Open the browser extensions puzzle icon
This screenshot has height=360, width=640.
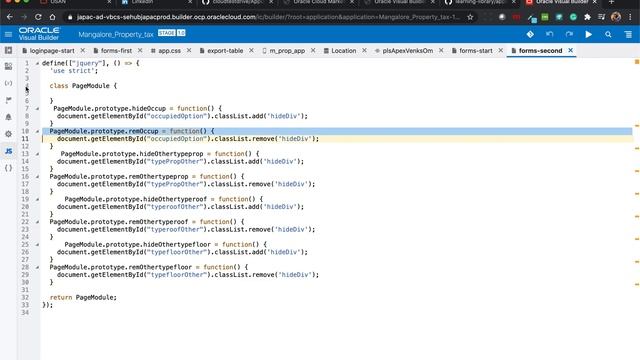coord(587,17)
